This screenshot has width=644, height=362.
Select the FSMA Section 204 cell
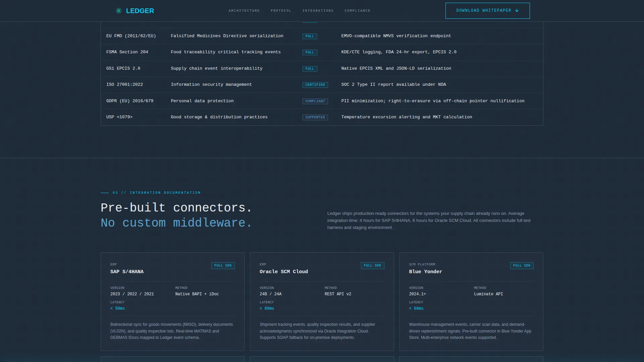pos(127,52)
